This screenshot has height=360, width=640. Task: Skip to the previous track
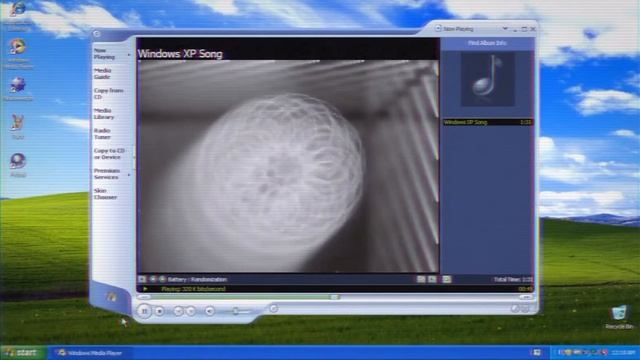point(178,311)
